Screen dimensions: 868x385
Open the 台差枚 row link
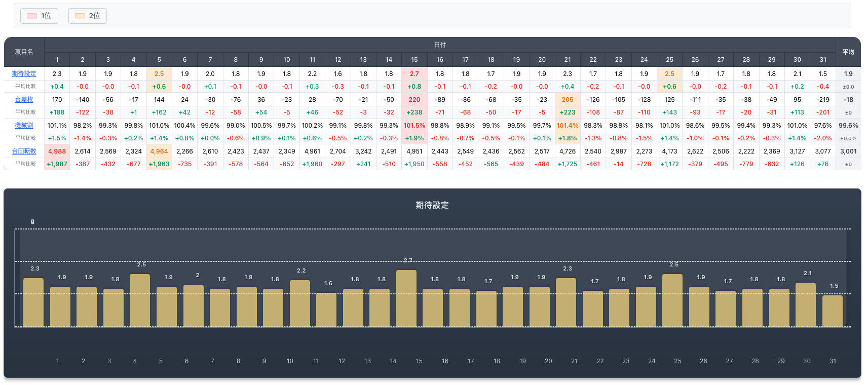tap(24, 100)
